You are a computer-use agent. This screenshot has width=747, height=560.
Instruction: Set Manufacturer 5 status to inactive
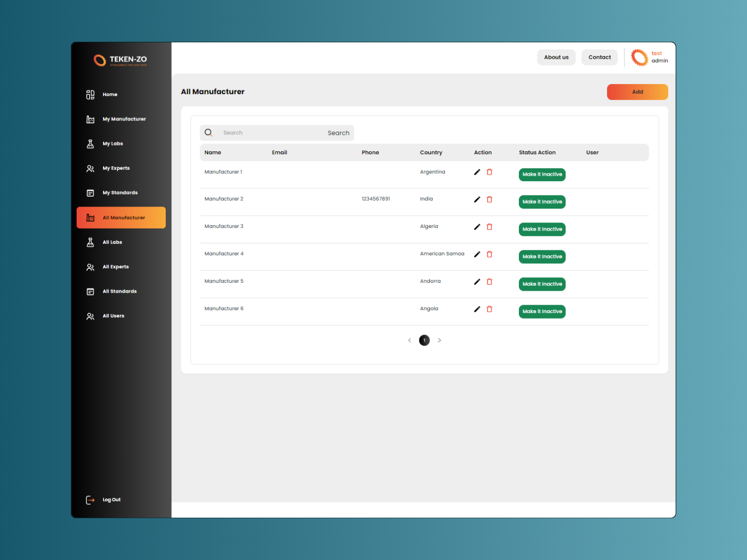[542, 284]
